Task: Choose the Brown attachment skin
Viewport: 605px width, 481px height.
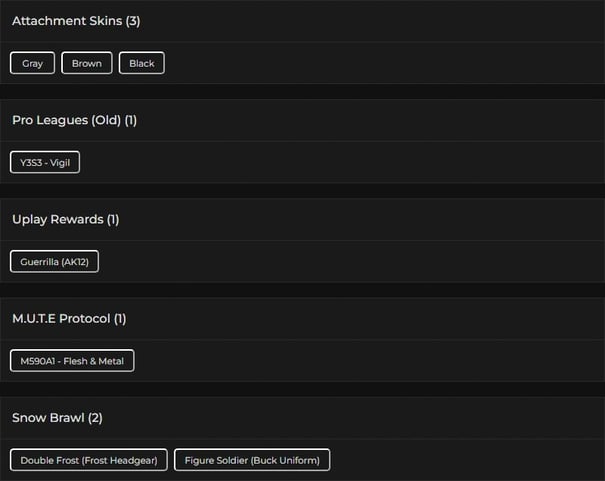Action: pyautogui.click(x=87, y=63)
